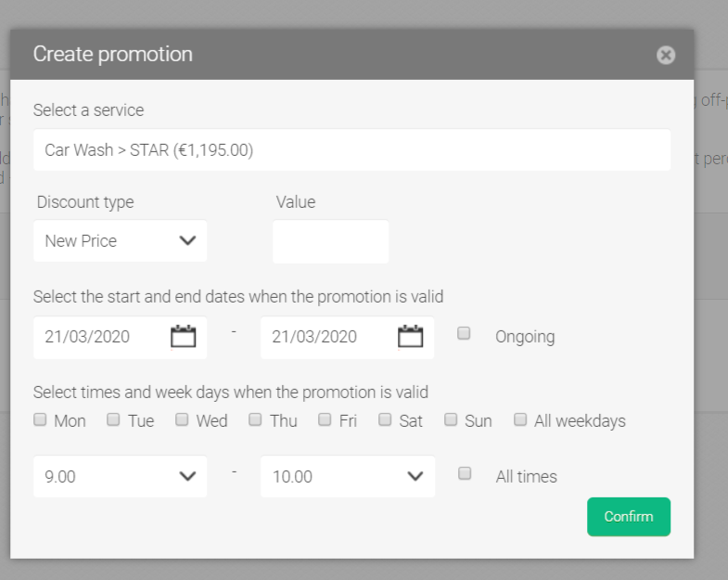Click the start date 21/03/2020 field
728x580 pixels.
tap(120, 337)
